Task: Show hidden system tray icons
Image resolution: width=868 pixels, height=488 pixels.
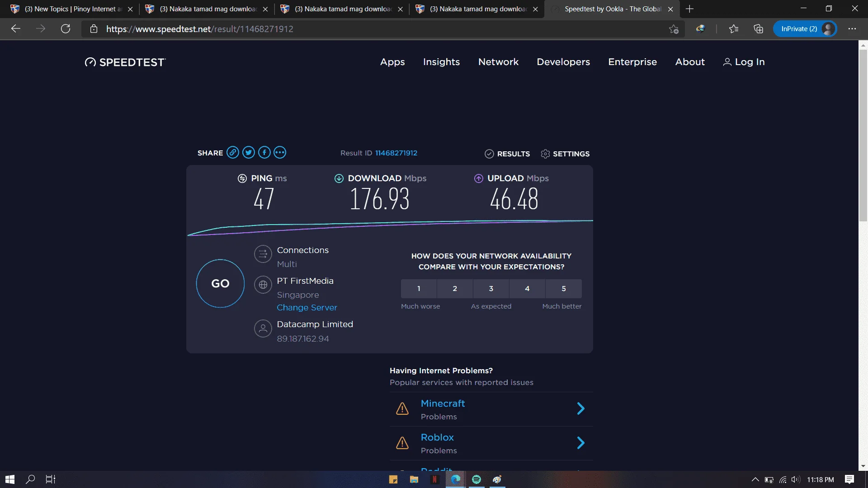Action: [755, 479]
